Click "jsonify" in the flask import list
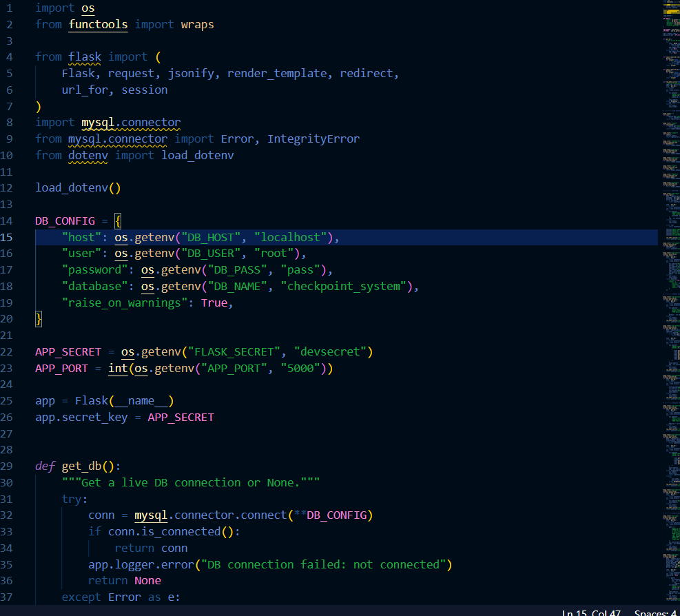 coord(191,73)
